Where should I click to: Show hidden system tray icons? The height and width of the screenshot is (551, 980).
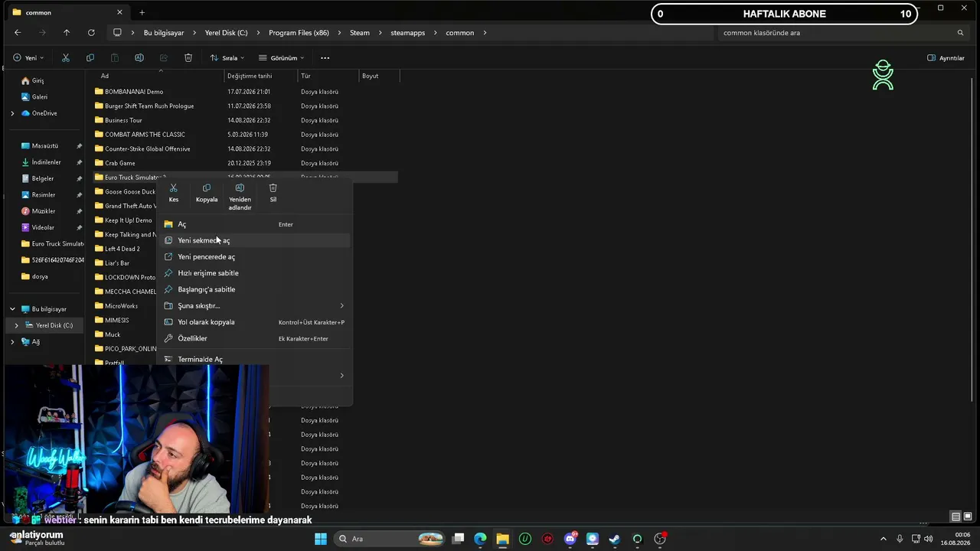[x=884, y=539]
